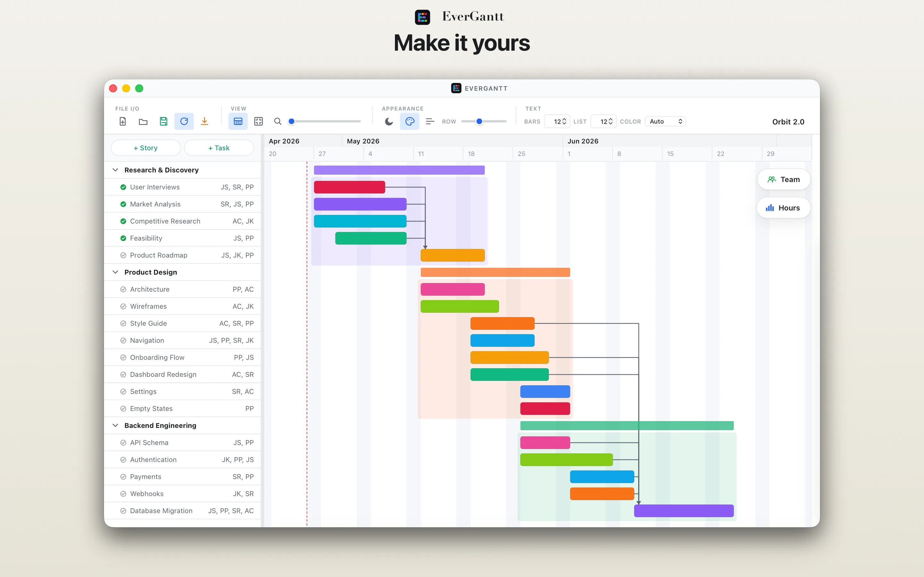Click the new file icon

click(x=123, y=121)
